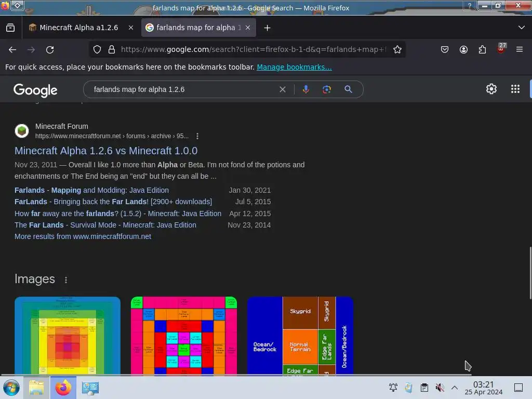Open the pink and red grid map image

pyautogui.click(x=184, y=336)
